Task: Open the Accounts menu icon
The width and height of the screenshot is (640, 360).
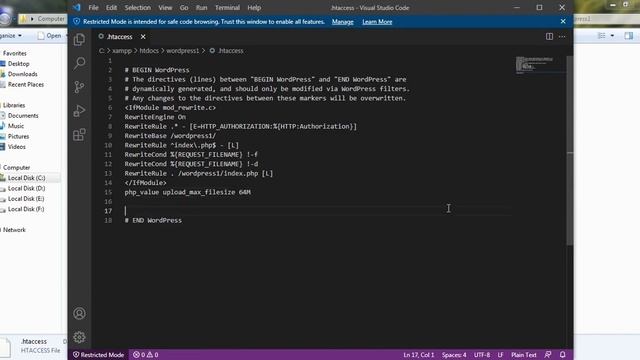Action: click(x=79, y=313)
